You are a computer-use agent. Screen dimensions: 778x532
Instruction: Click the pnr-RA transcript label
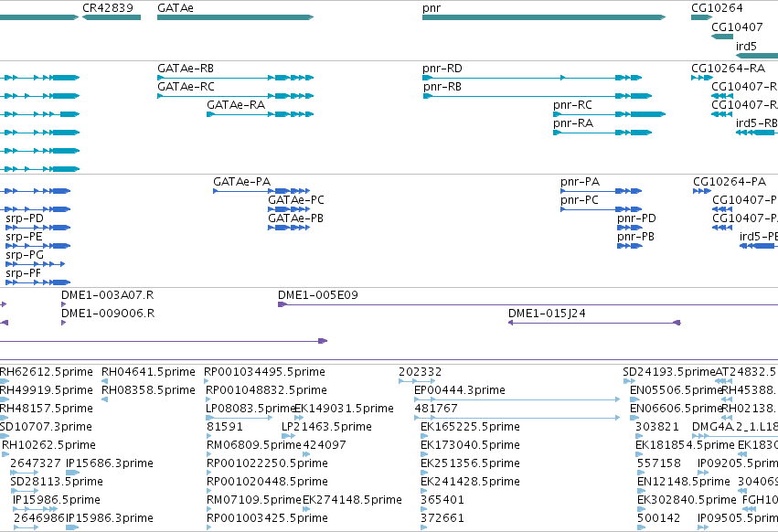pos(573,123)
